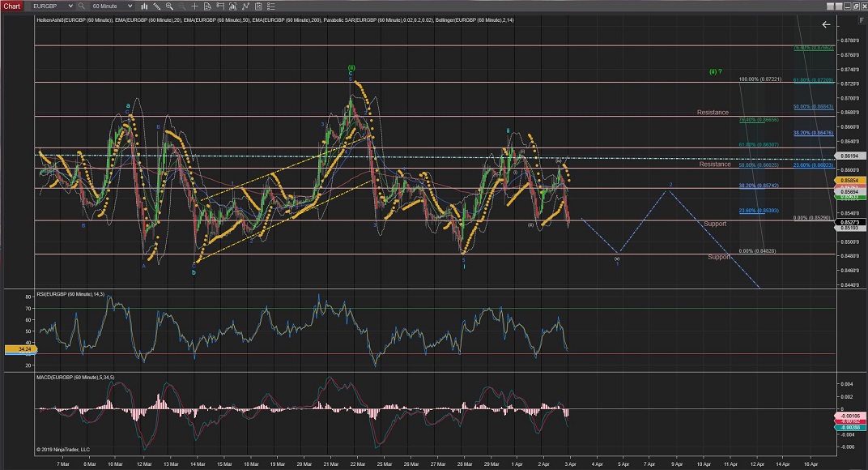The height and width of the screenshot is (470, 868).
Task: Select the lowest Support label near 0.84828
Action: (x=719, y=257)
